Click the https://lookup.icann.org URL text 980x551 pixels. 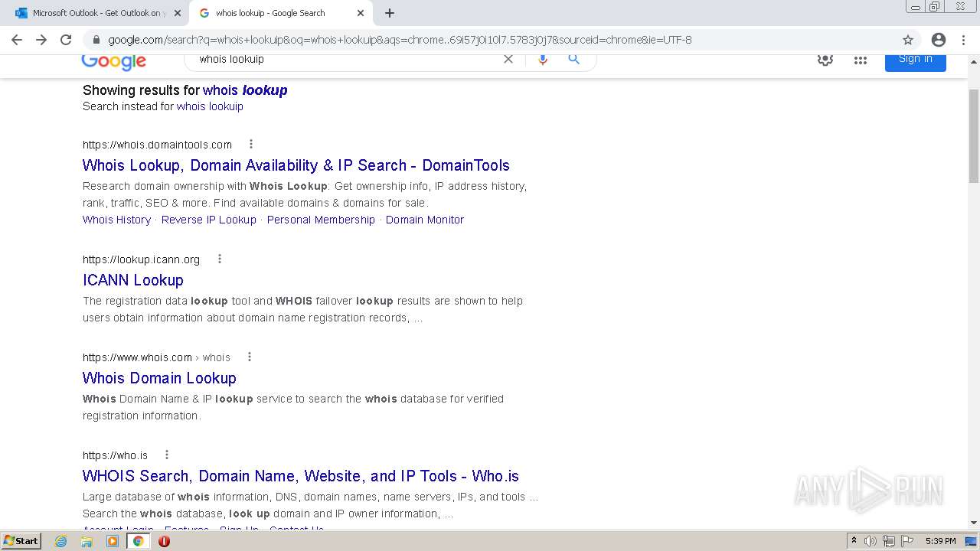pyautogui.click(x=141, y=259)
